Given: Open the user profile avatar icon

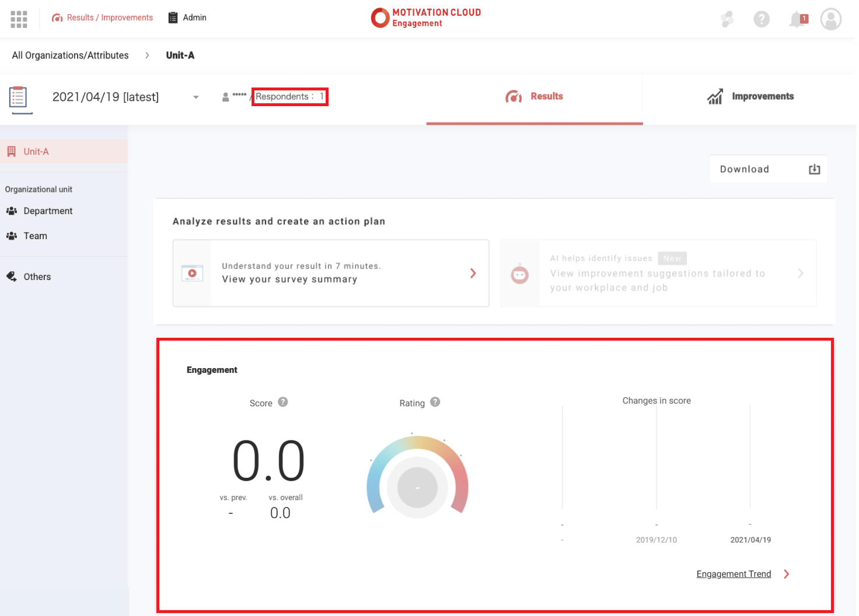Looking at the screenshot, I should click(830, 19).
